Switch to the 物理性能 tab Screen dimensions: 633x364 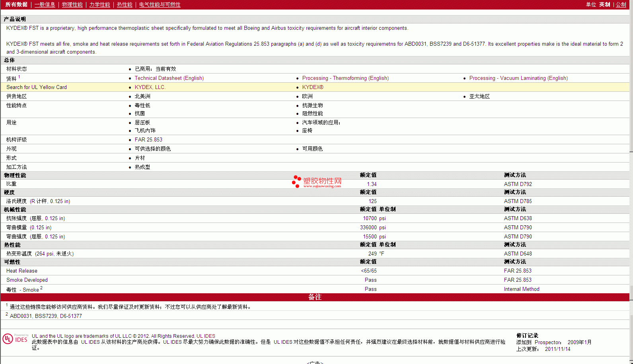coord(72,5)
